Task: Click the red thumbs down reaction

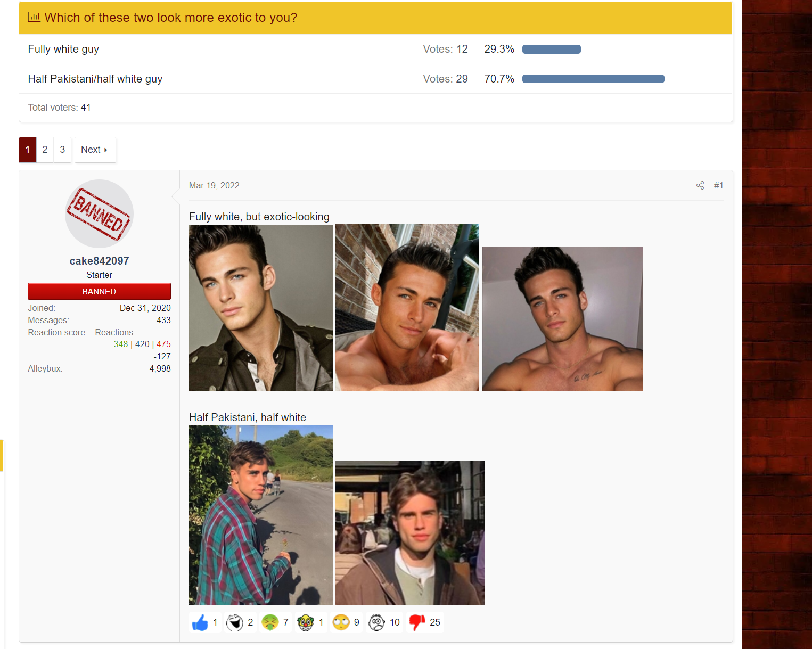Action: (416, 622)
